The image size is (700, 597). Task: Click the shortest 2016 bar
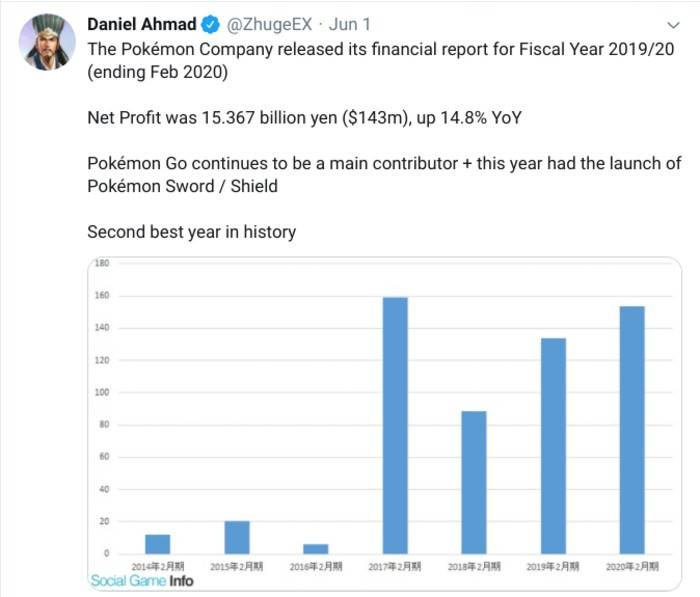click(315, 548)
